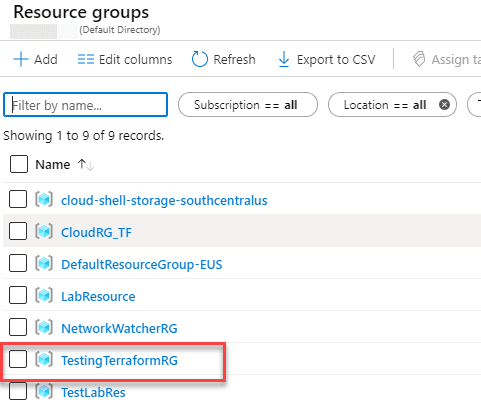Check the TestLabRes row checkbox
The height and width of the screenshot is (405, 481).
pyautogui.click(x=18, y=391)
